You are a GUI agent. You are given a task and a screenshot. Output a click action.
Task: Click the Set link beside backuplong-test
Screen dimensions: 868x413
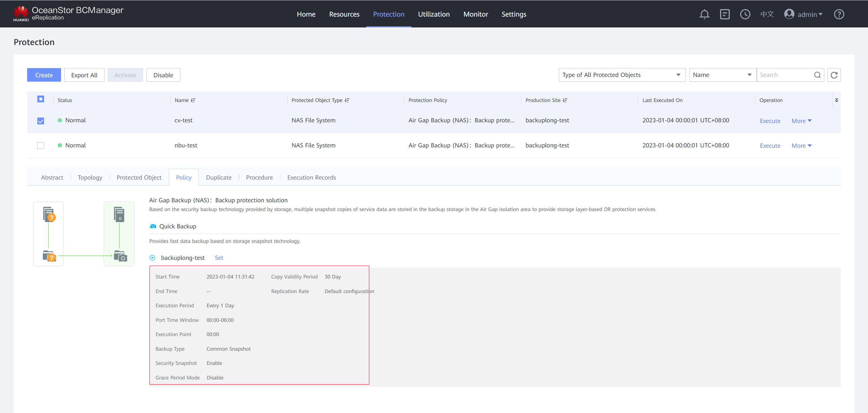tap(219, 258)
